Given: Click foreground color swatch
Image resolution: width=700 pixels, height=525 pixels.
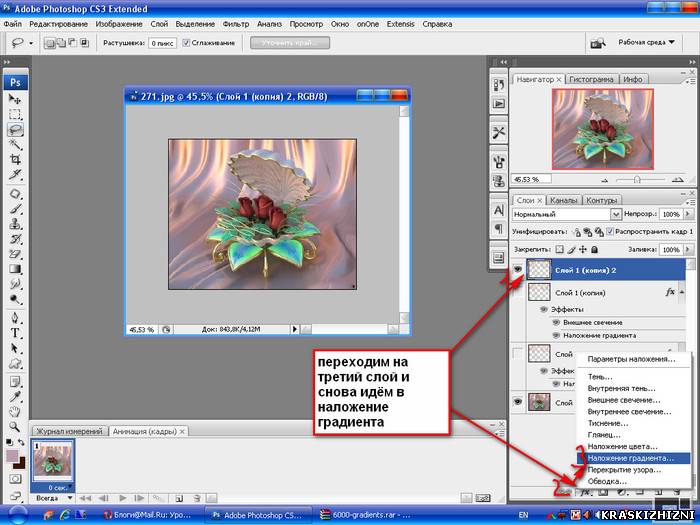Looking at the screenshot, I should 12,456.
